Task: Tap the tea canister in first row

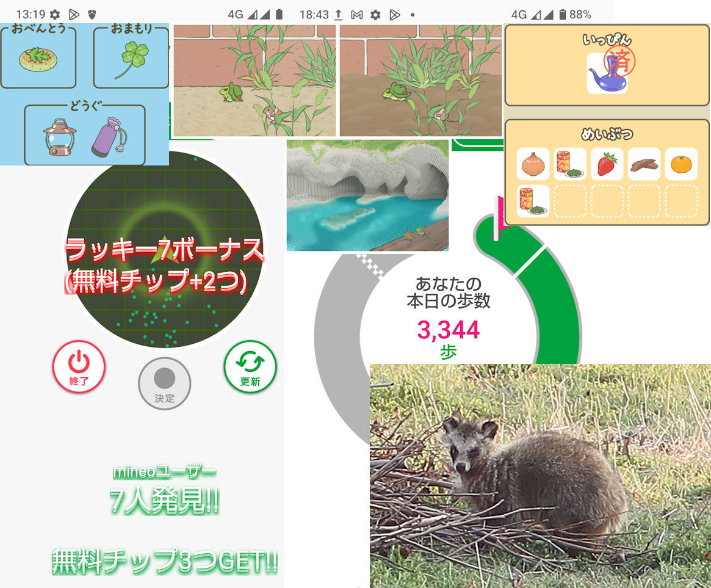Action: tap(570, 164)
